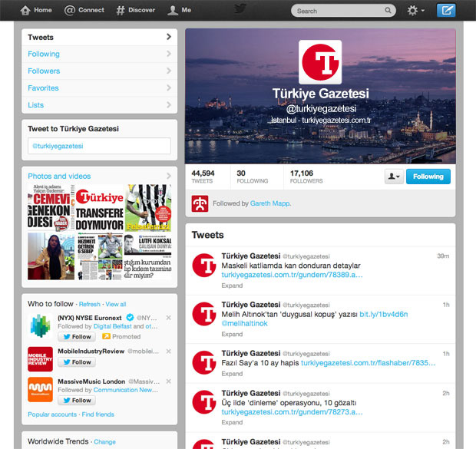Open the LÜTFİ KÖKSAL column thumbnail

[148, 256]
